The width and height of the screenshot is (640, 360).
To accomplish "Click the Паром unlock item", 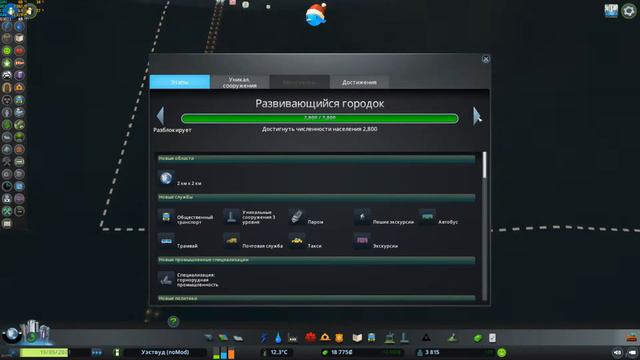I will pos(306,218).
